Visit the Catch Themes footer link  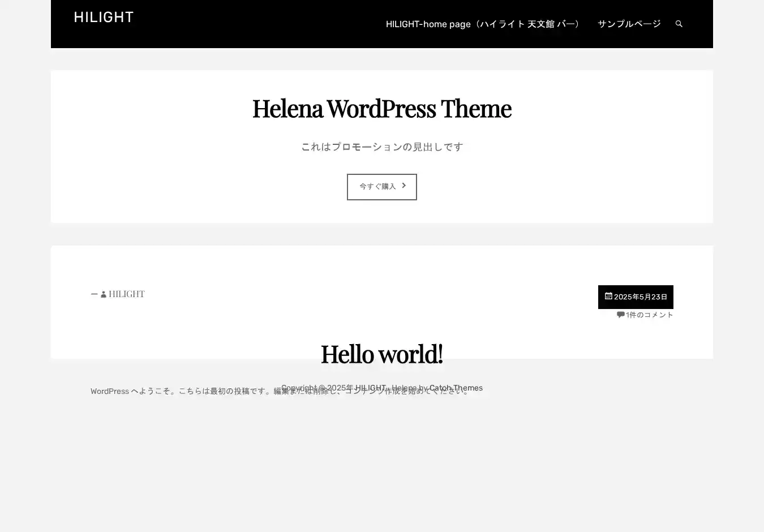point(456,388)
